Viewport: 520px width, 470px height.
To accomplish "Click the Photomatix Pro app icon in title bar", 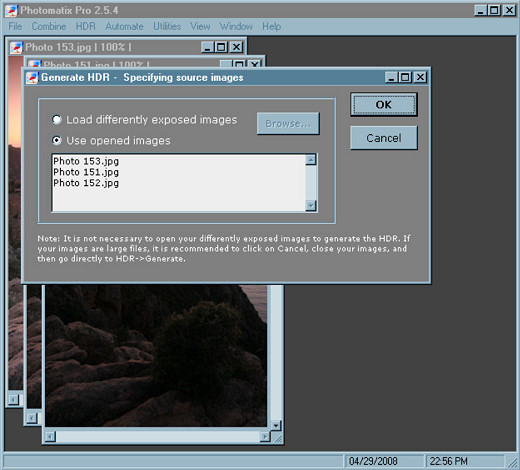I will [x=11, y=10].
